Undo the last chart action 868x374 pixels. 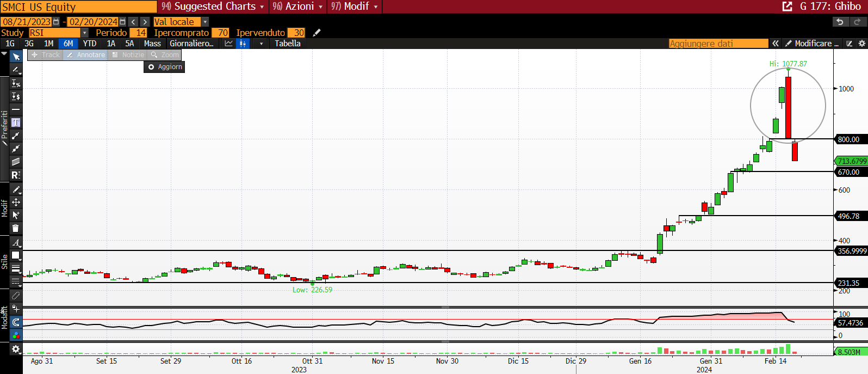(840, 22)
